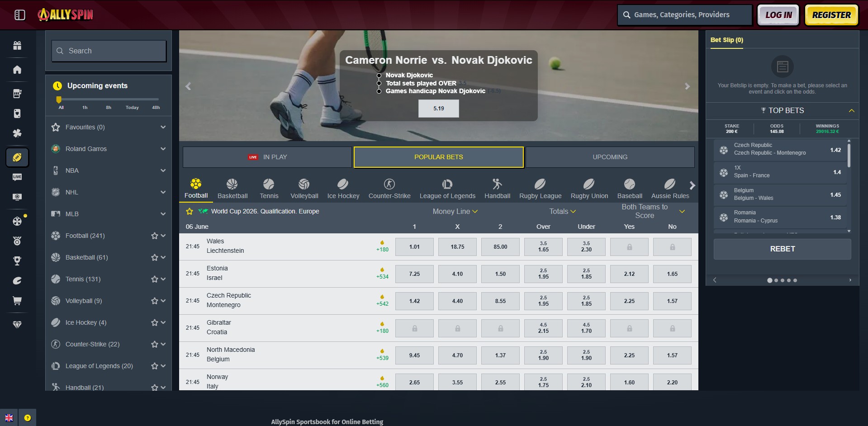Select the Spain - France top bet

[780, 172]
